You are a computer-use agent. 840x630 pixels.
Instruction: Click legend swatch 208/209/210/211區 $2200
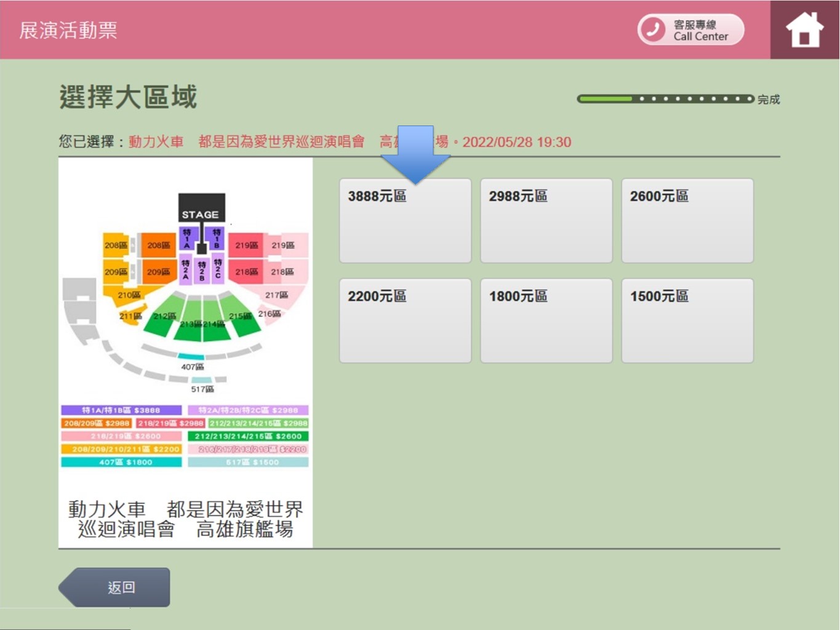coord(121,449)
